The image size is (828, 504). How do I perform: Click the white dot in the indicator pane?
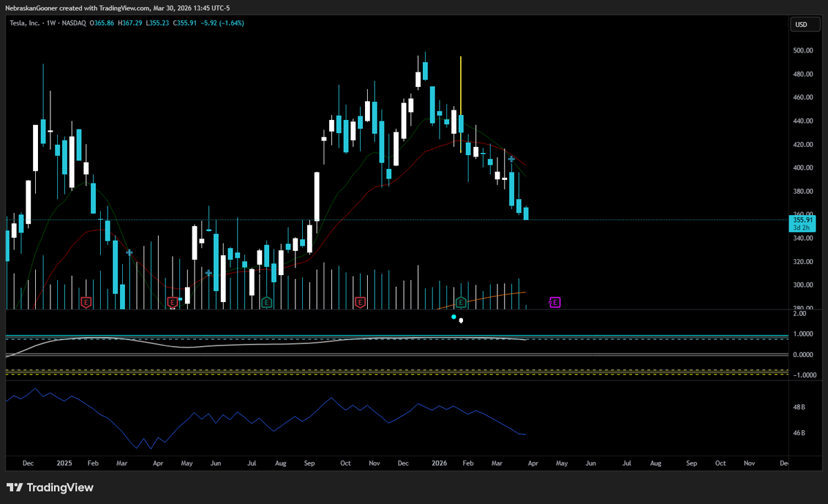pos(461,320)
